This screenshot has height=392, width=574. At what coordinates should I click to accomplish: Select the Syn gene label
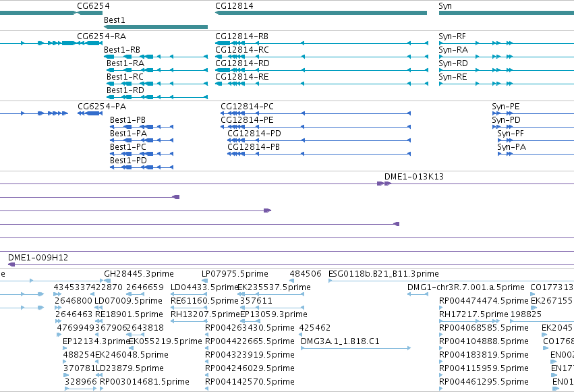[445, 6]
